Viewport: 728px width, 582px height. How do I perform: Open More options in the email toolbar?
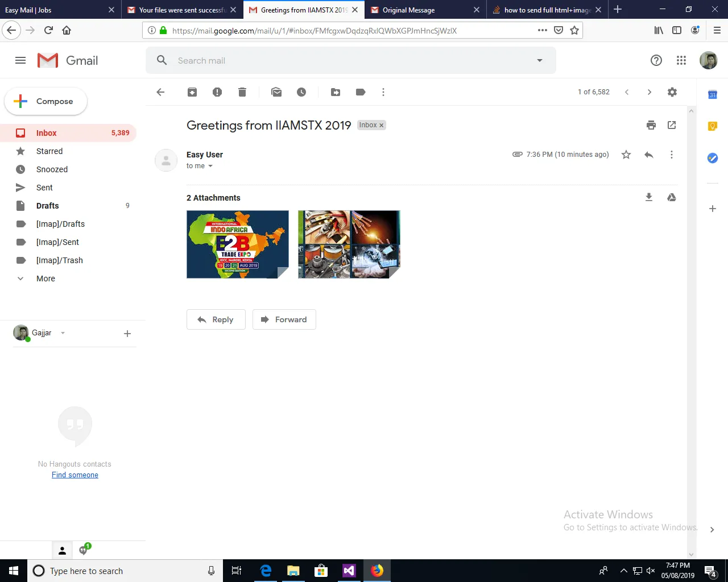(x=383, y=92)
